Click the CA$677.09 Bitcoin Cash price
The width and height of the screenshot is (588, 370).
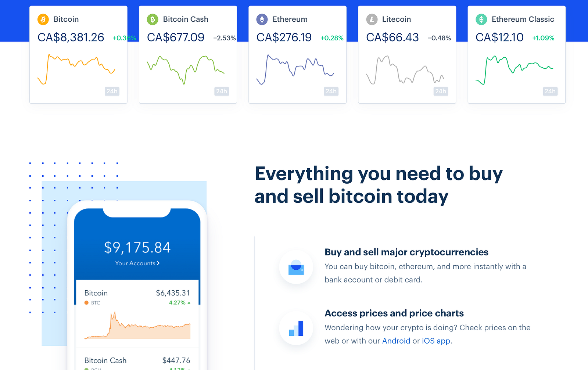pos(176,37)
